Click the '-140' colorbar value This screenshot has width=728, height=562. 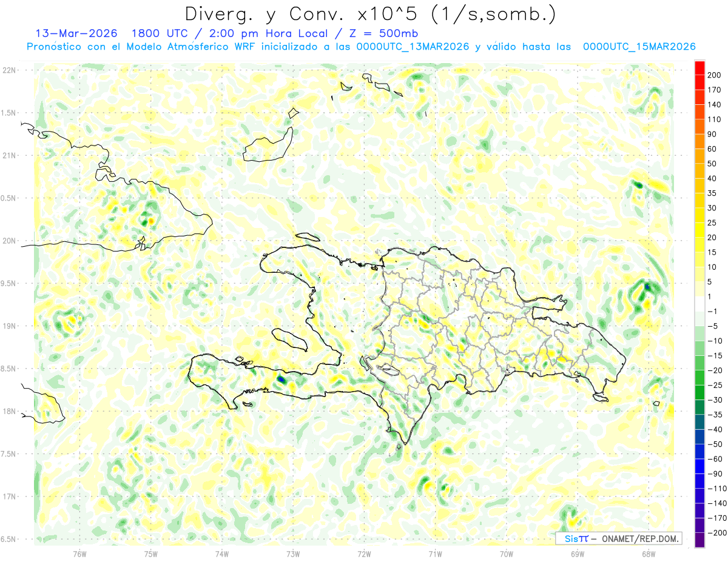tap(718, 503)
